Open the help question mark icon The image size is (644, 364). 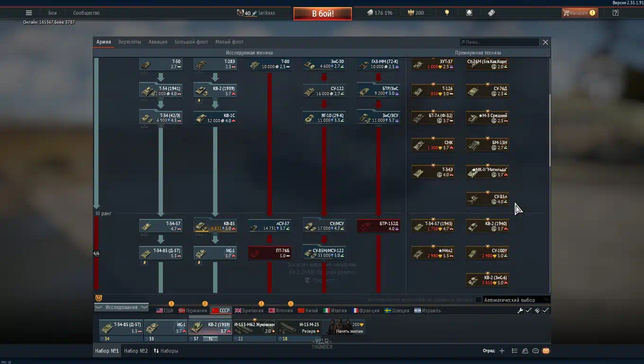pyautogui.click(x=615, y=13)
